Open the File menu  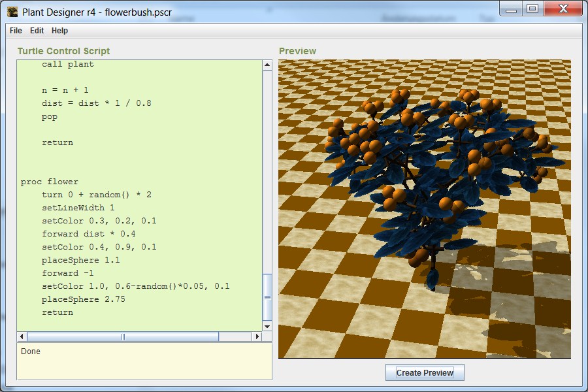click(x=16, y=31)
